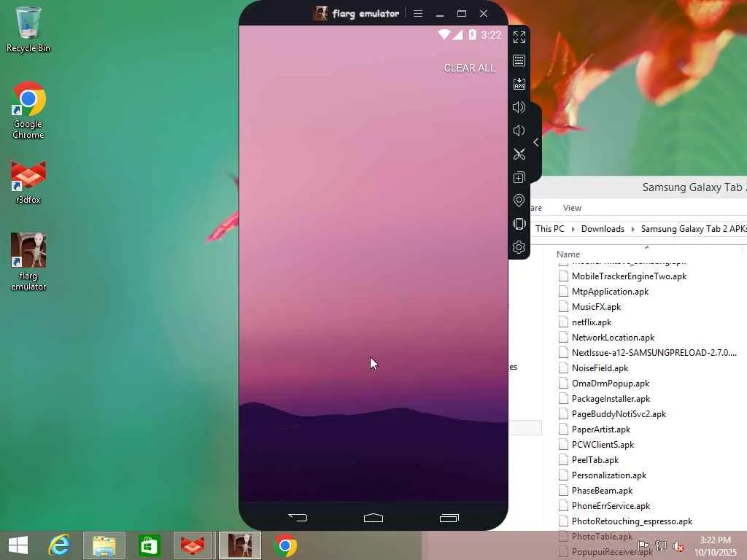Select PeelTab.apk file
747x560 pixels.
pyautogui.click(x=595, y=460)
